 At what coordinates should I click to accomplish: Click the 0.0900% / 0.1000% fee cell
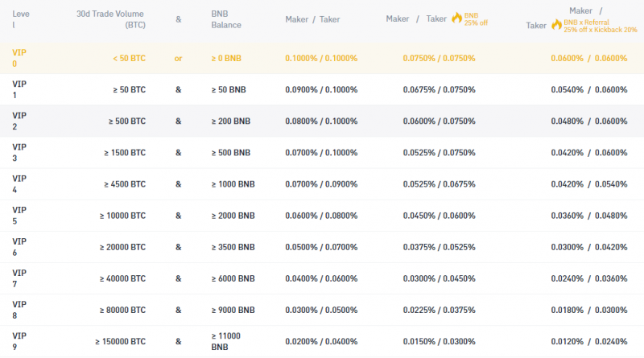(x=321, y=89)
